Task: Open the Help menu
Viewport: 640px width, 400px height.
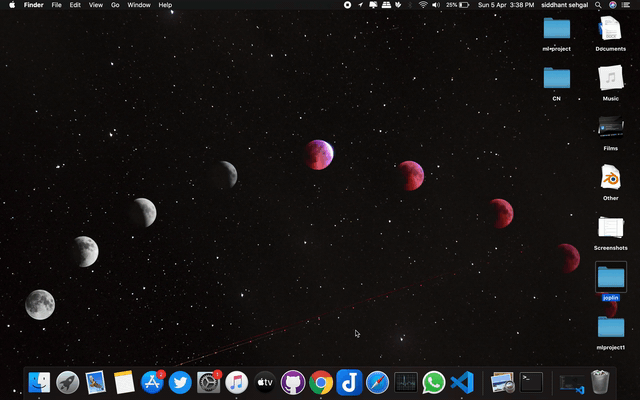Action: tap(165, 5)
